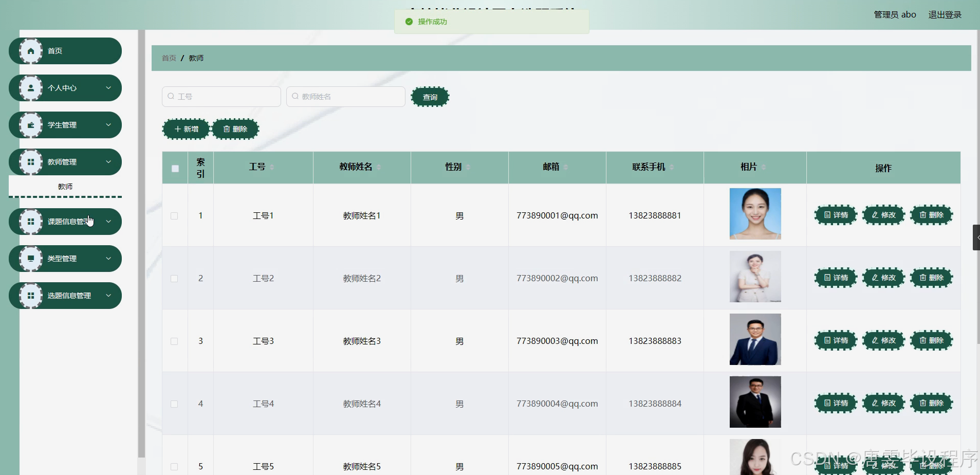Screen dimensions: 980x475
Task: Click 删除 for 教师姓名4 row
Action: 932,403
